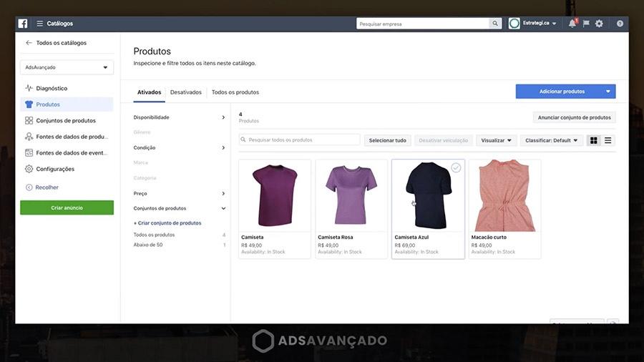The height and width of the screenshot is (362, 644).
Task: Open the maroon Camiseta product thumbnail
Action: 275,196
